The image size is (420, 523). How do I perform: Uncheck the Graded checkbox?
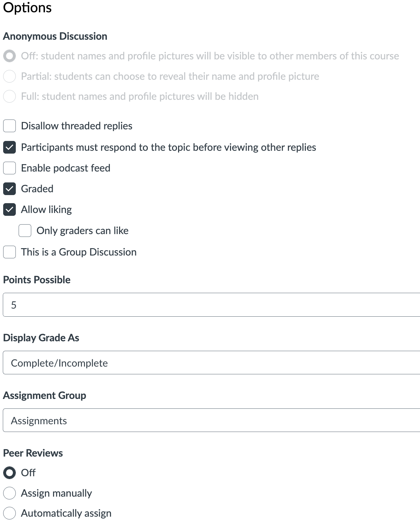tap(9, 189)
